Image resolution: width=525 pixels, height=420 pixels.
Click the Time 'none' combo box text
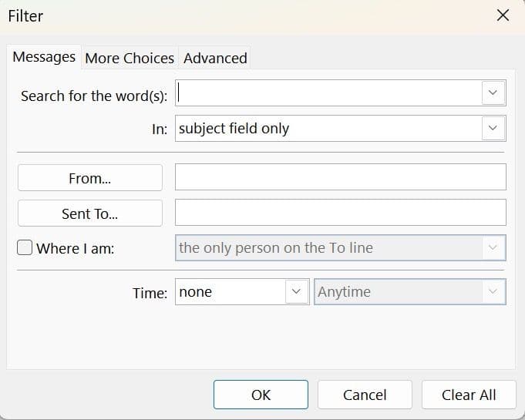tap(230, 292)
